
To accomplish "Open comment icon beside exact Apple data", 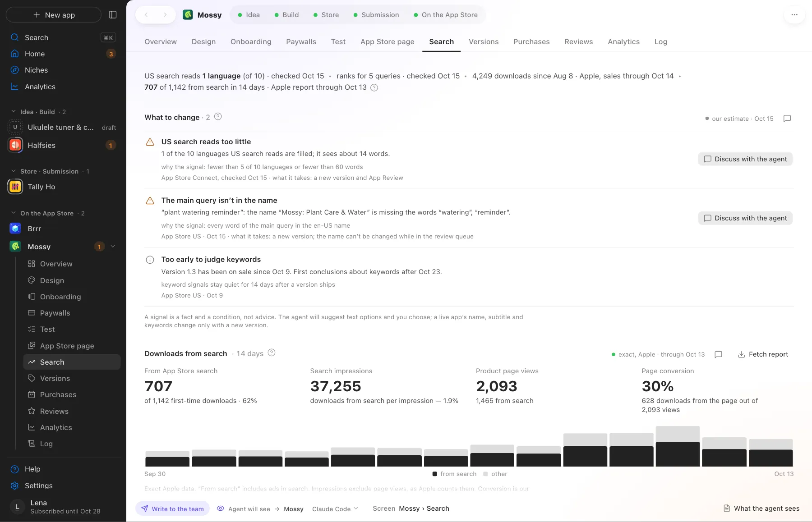I will click(x=719, y=355).
